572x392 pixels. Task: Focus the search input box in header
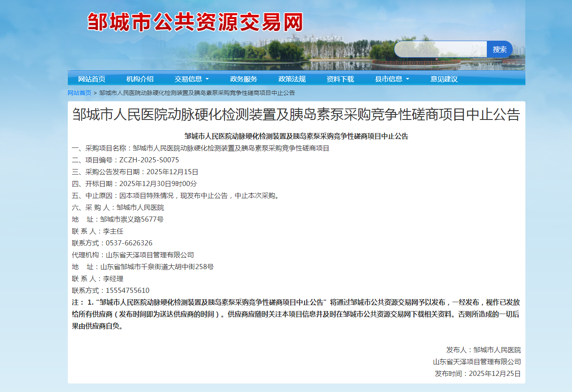pos(441,49)
